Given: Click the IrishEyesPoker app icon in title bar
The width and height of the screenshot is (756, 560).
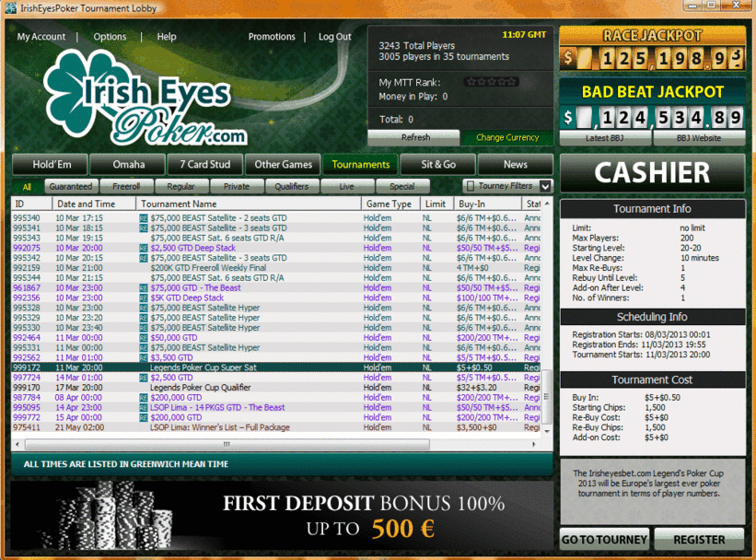Looking at the screenshot, I should 11,8.
